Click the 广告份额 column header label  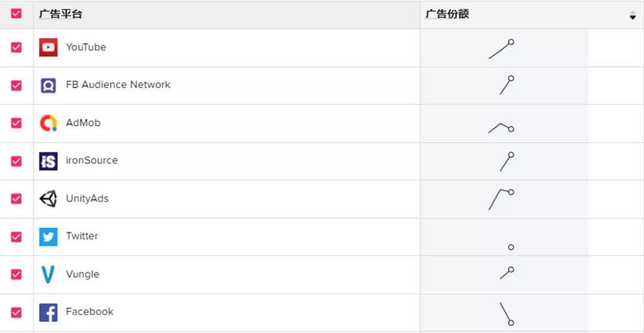[x=447, y=14]
